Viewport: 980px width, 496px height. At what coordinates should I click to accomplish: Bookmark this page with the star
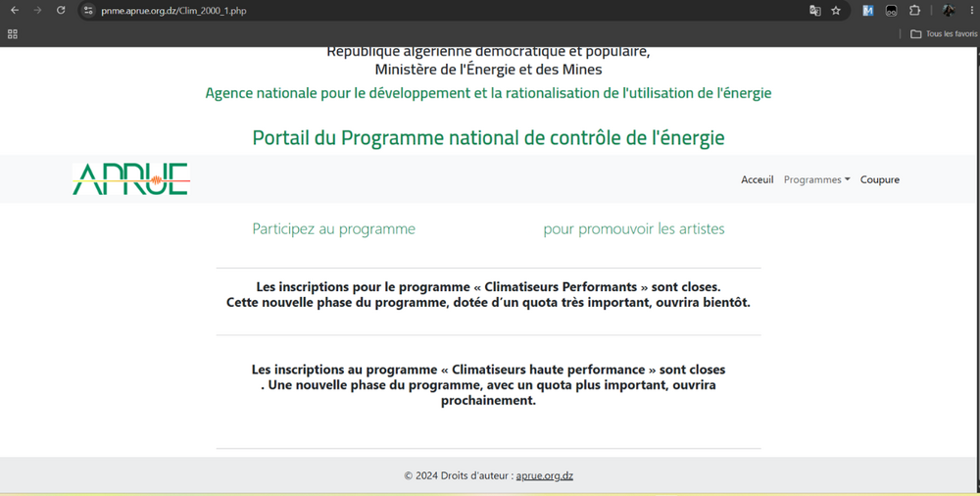836,11
